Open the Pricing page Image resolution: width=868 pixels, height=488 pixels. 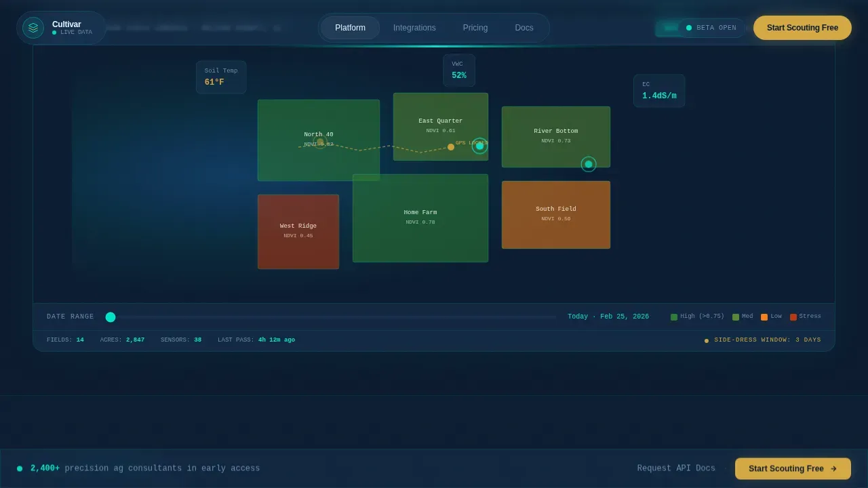click(x=475, y=28)
